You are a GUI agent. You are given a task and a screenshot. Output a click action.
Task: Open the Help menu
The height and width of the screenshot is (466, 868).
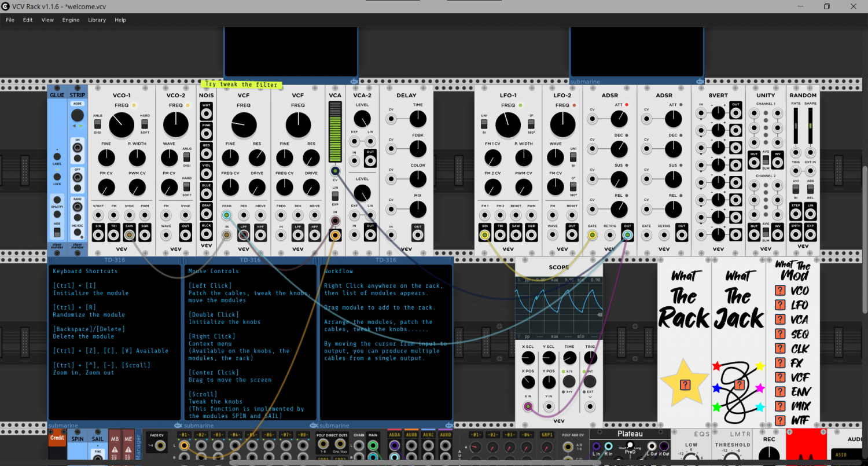pos(120,20)
